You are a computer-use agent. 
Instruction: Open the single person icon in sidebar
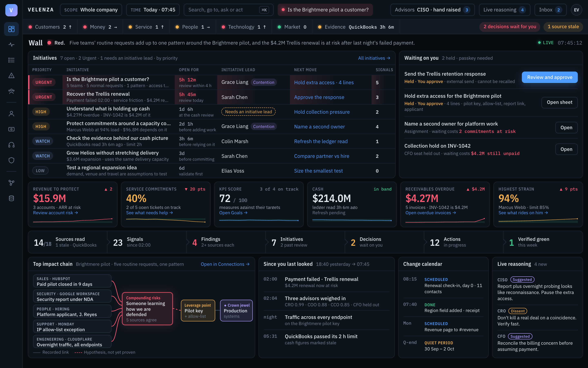11,114
